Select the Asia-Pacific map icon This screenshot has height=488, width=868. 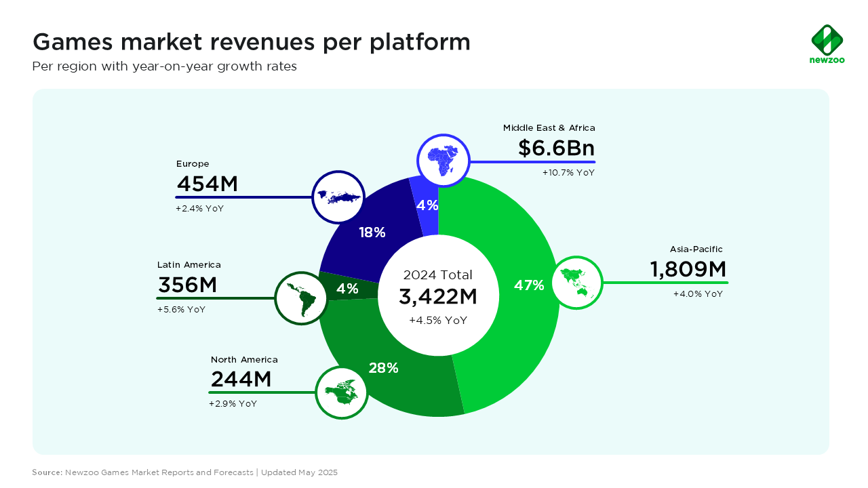click(x=577, y=283)
